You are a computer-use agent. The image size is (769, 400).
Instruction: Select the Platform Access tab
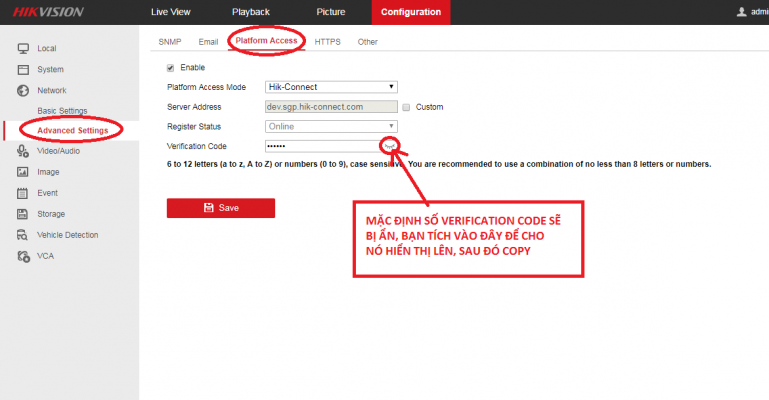click(x=266, y=41)
